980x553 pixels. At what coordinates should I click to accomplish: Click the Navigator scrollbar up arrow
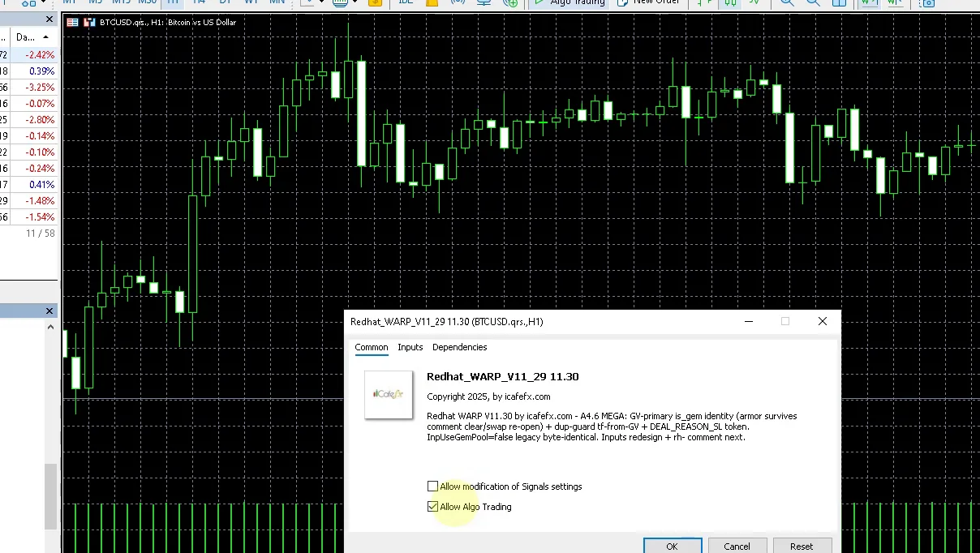coord(51,327)
